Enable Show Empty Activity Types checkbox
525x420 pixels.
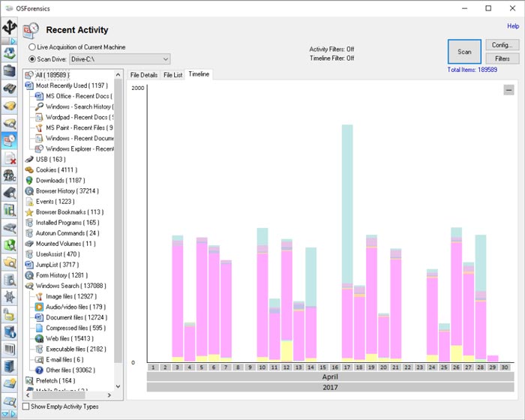[27, 406]
